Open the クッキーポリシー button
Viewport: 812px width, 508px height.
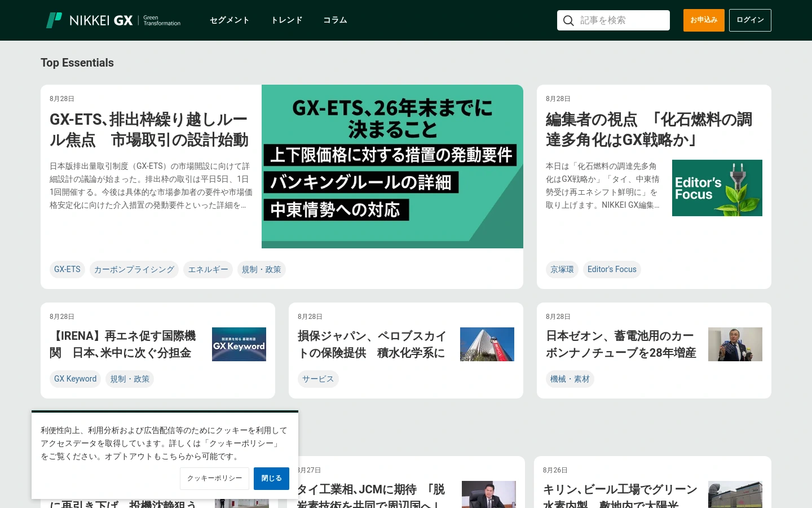point(215,479)
